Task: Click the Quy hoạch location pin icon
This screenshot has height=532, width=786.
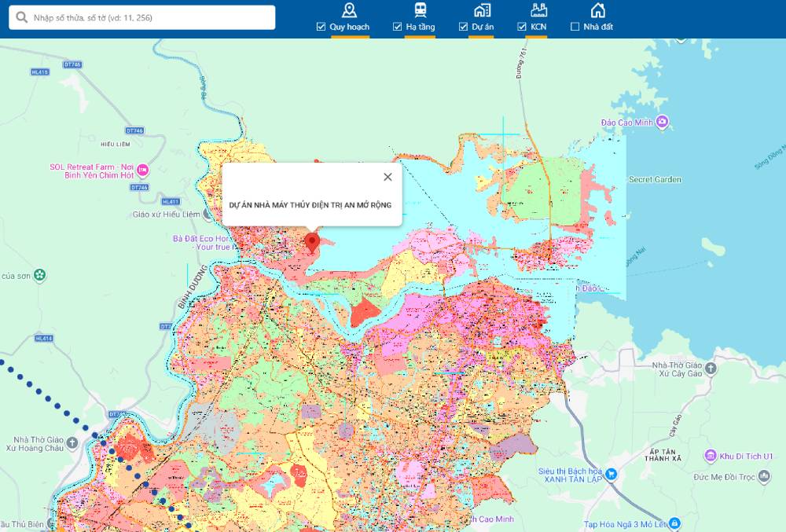Action: coord(349,10)
